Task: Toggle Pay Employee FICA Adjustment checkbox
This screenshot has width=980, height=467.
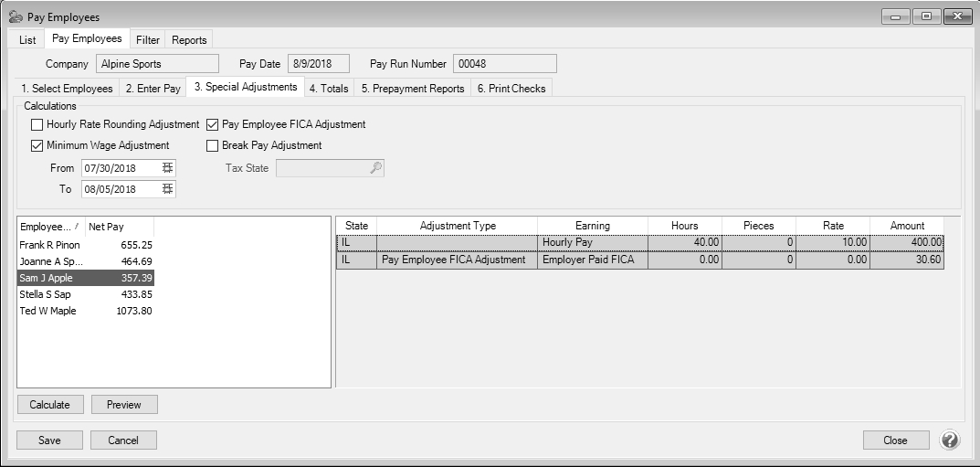Action: click(213, 124)
